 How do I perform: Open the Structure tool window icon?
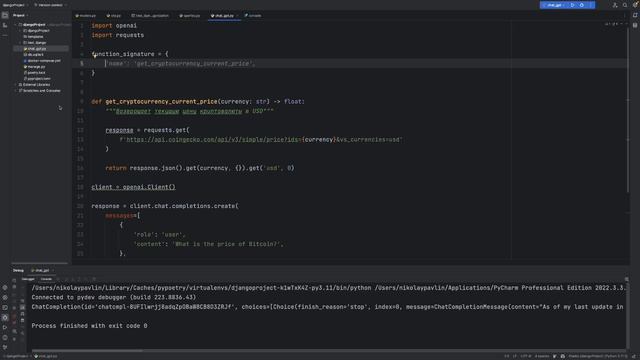coord(5,25)
